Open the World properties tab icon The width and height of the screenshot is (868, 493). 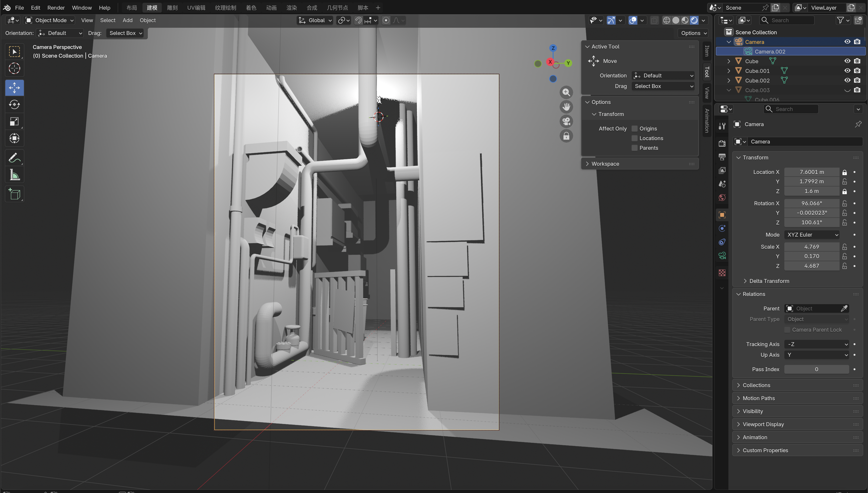tap(722, 198)
